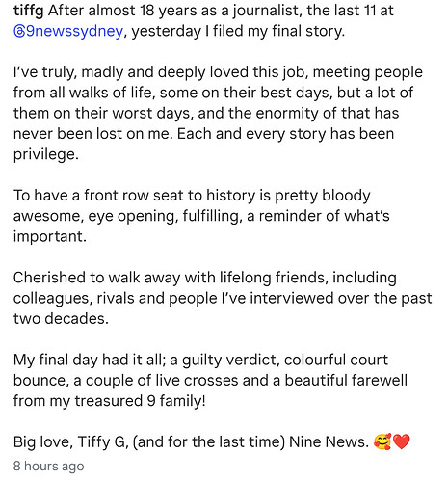
Task: Open the "8 hours ago" timestamp
Action: coord(49,466)
